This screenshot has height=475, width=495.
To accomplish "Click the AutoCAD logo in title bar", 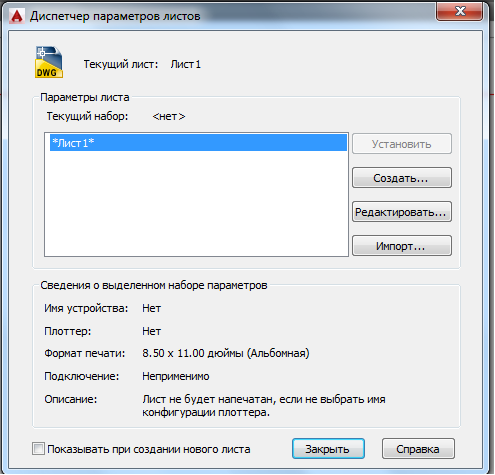I will [17, 16].
